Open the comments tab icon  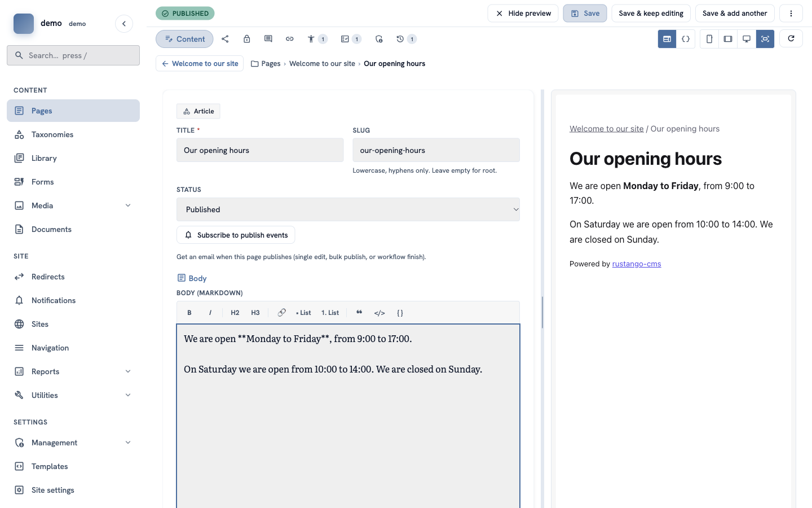tap(268, 39)
